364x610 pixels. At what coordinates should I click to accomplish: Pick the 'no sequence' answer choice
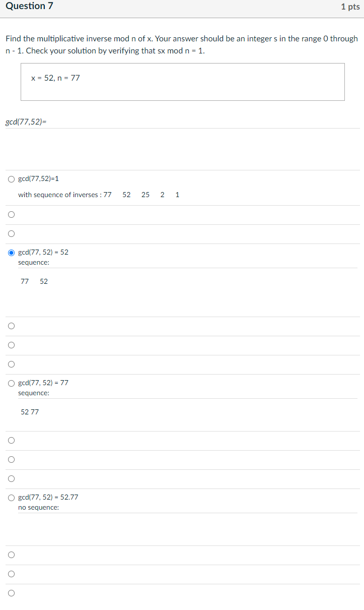point(11,497)
